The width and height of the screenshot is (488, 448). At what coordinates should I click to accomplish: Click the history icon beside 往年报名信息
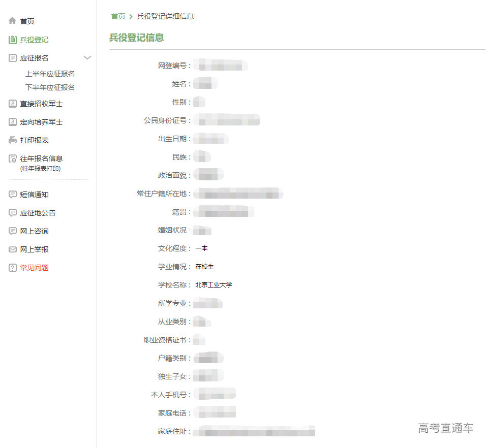click(x=13, y=159)
